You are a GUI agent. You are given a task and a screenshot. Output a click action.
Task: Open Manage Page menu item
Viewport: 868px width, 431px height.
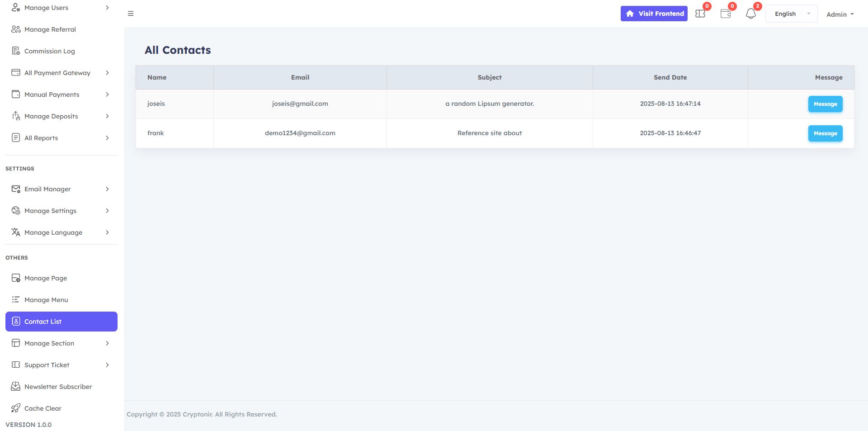coord(61,278)
